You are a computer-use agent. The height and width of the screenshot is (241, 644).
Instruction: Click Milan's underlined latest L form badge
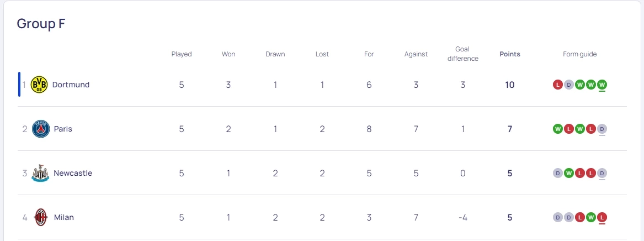click(602, 217)
